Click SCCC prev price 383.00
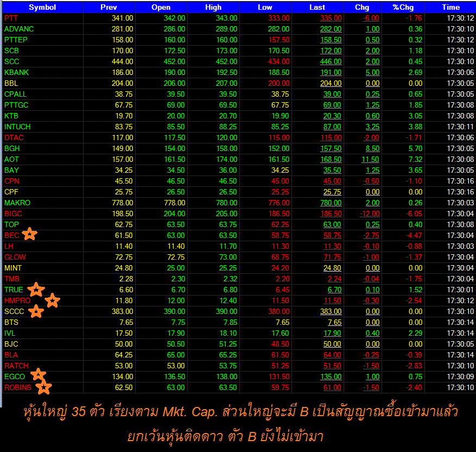The image size is (476, 452). coord(122,312)
